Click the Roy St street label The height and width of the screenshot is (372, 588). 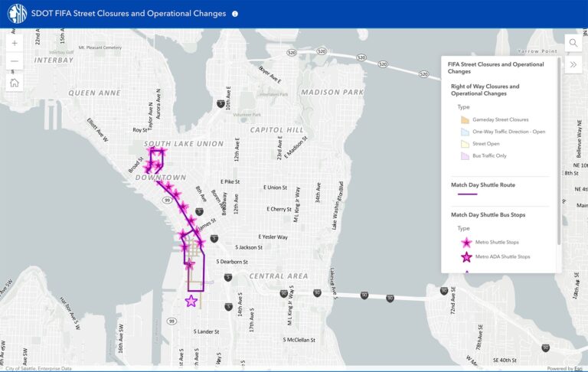pos(140,130)
